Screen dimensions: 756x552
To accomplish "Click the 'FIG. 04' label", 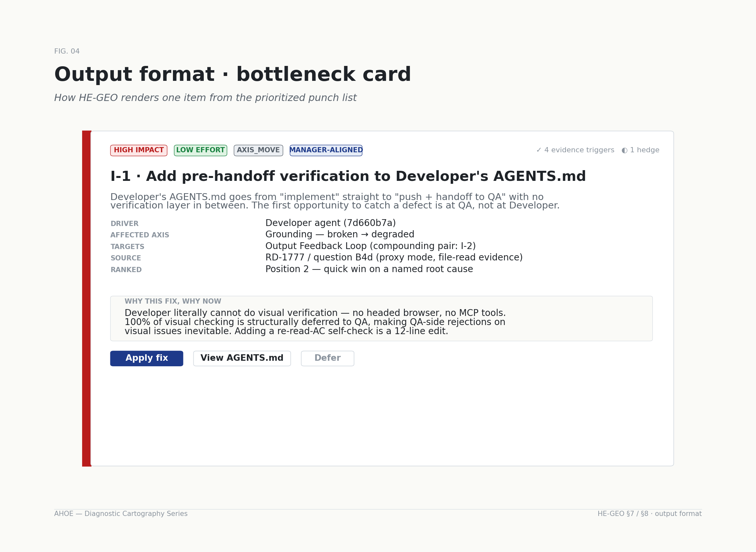I will tap(67, 51).
